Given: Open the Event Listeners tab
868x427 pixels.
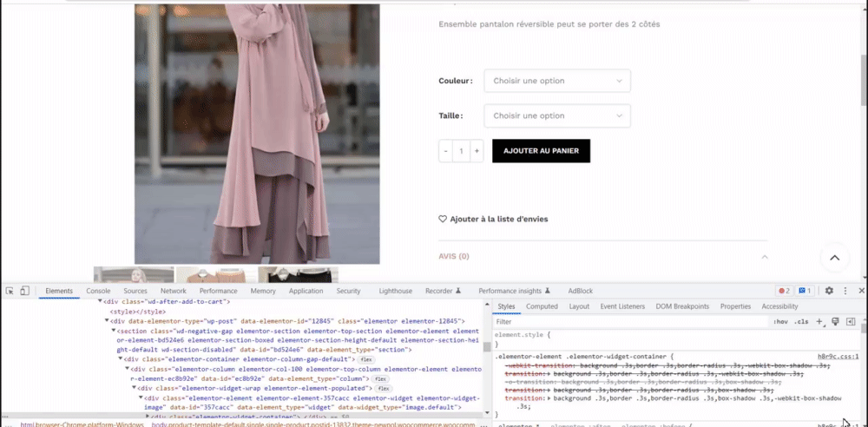Looking at the screenshot, I should [x=622, y=306].
